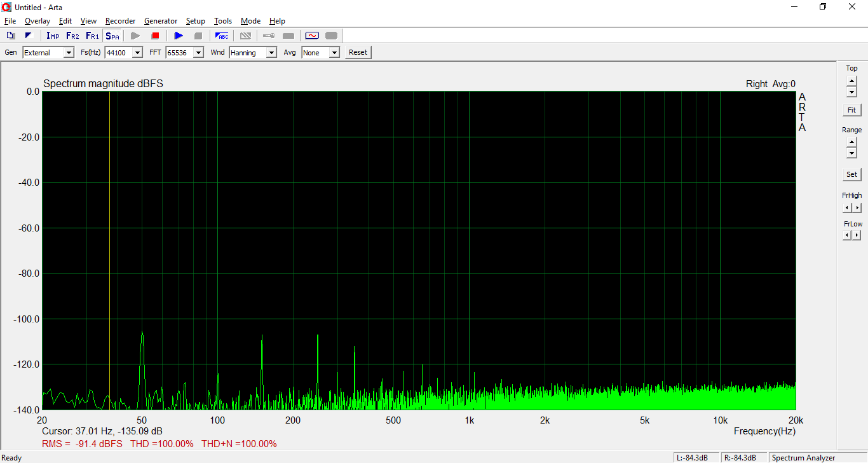Click the gray run recording play button
Screen dimensions: 868x463
click(x=135, y=36)
